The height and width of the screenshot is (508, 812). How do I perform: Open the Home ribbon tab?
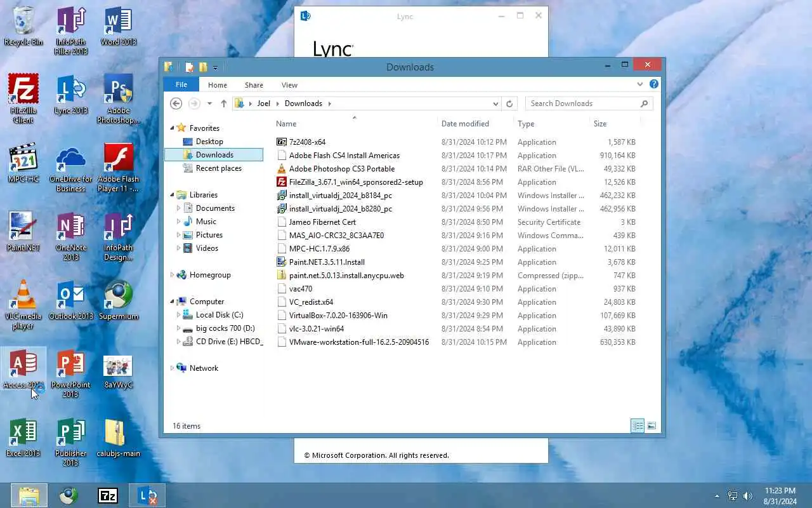218,84
